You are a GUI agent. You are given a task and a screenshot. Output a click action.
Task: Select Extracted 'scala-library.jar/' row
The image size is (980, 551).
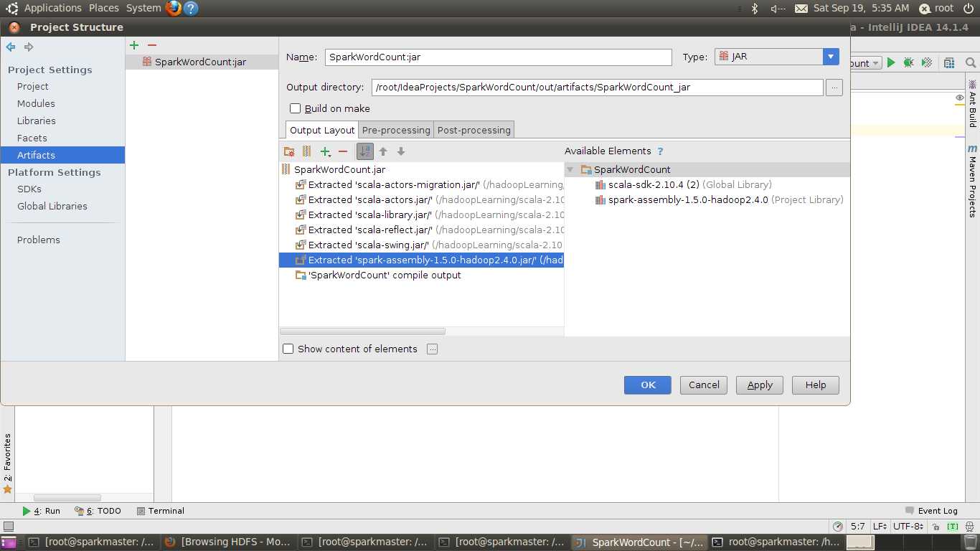pos(421,215)
